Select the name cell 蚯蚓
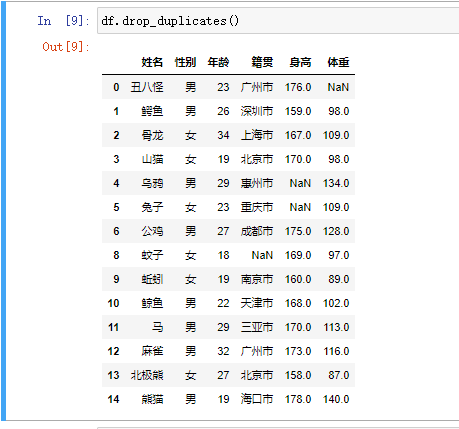Screen dimensions: 459x429 (152, 279)
